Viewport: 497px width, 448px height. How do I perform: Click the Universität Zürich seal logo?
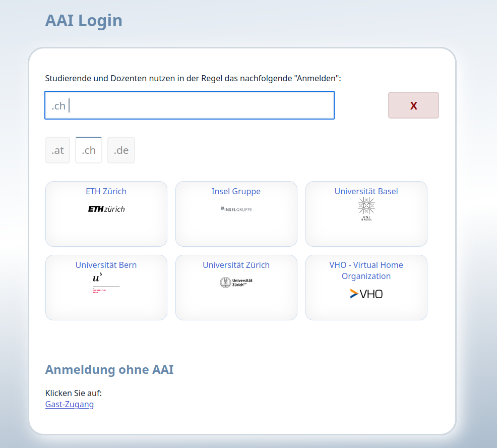tap(236, 283)
